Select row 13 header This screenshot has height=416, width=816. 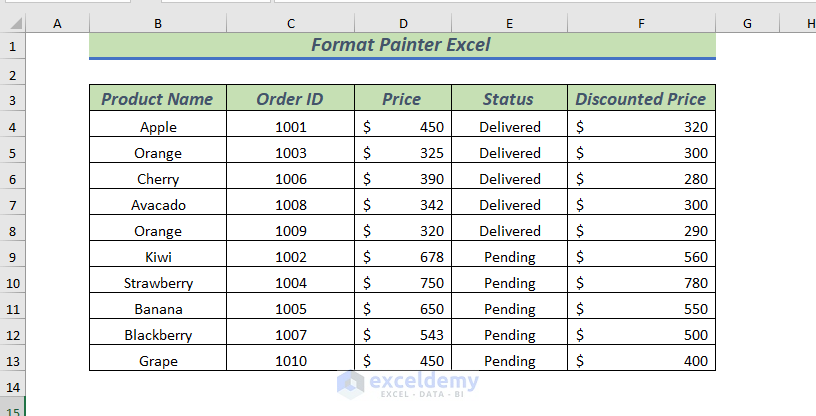[x=12, y=361]
